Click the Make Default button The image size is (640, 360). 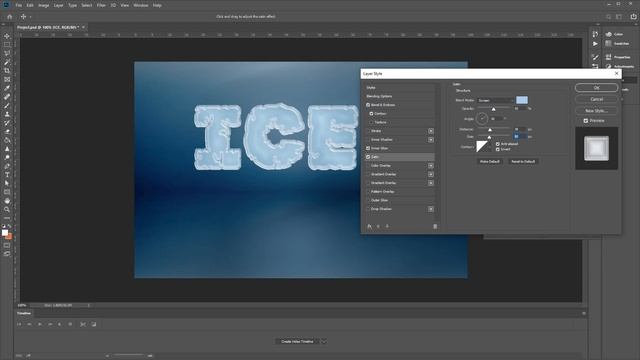click(489, 162)
